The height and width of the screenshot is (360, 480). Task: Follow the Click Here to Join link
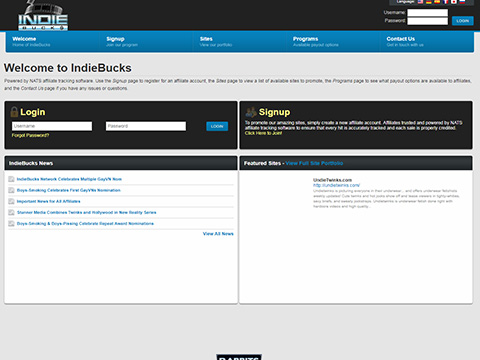(263, 133)
